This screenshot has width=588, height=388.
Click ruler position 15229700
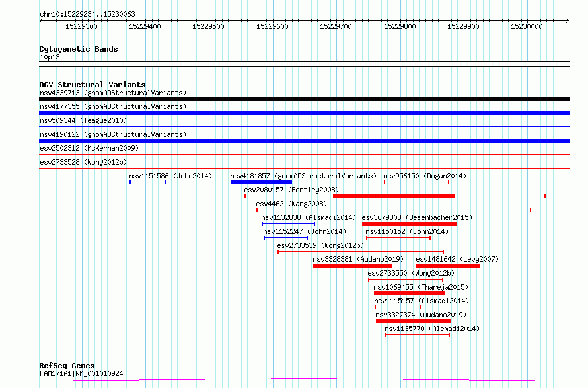pos(336,26)
